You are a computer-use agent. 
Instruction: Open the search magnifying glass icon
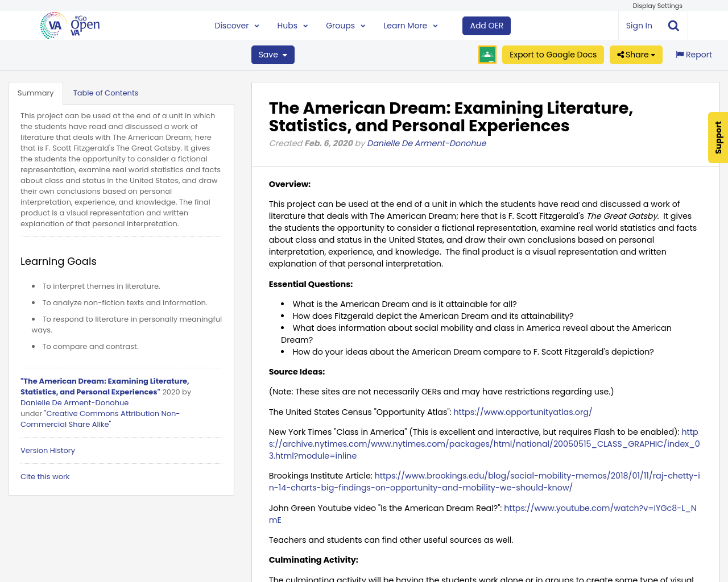pyautogui.click(x=672, y=24)
